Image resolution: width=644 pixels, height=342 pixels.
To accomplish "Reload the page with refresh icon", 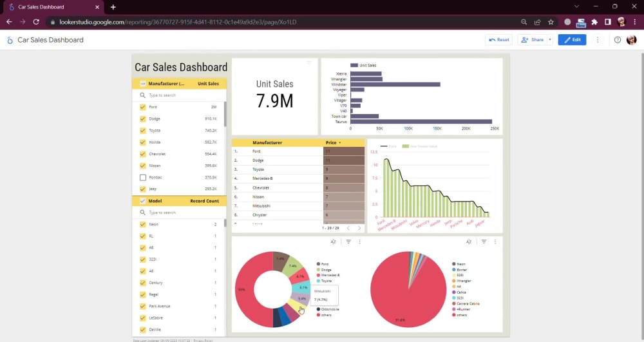I will click(36, 22).
